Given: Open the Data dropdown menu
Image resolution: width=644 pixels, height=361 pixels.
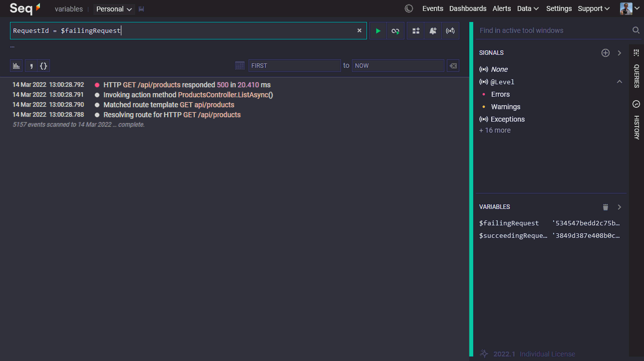Looking at the screenshot, I should point(528,8).
